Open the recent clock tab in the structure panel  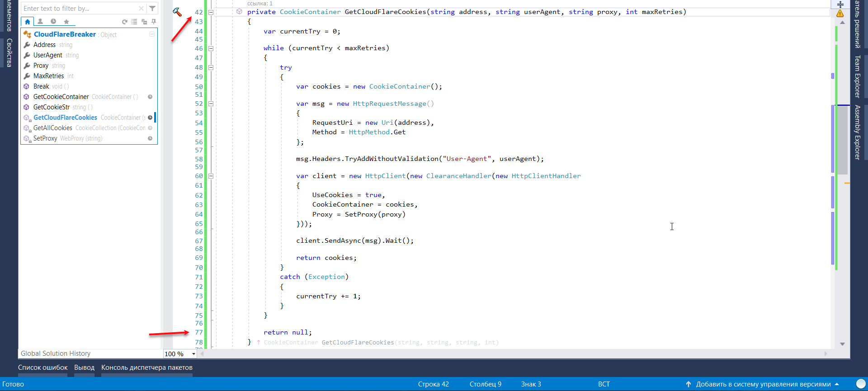point(53,22)
